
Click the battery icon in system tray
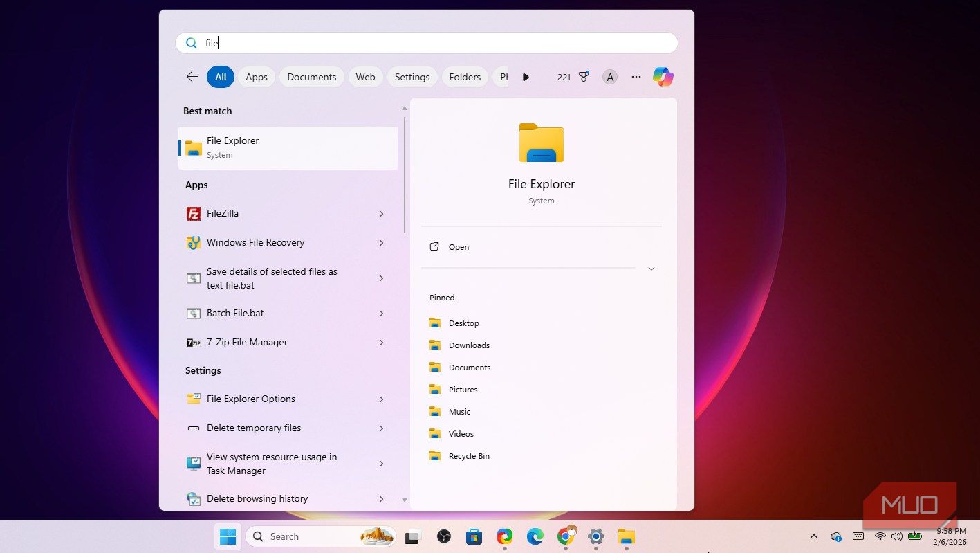coord(916,536)
